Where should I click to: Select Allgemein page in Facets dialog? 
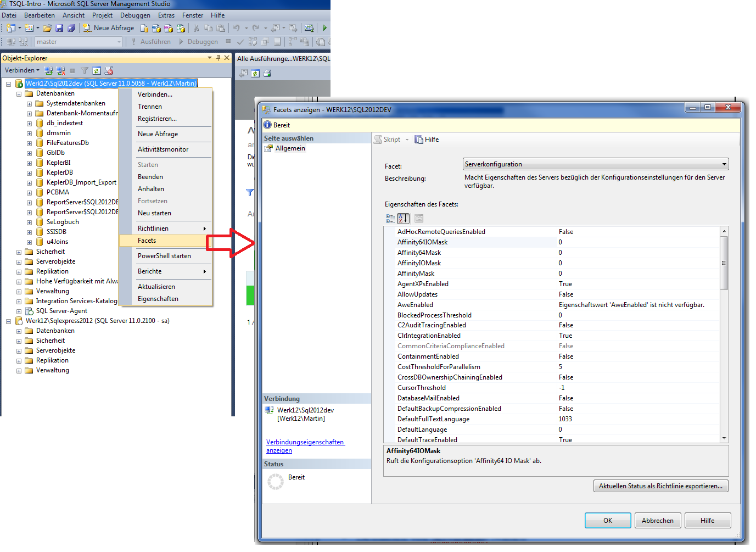[x=290, y=148]
